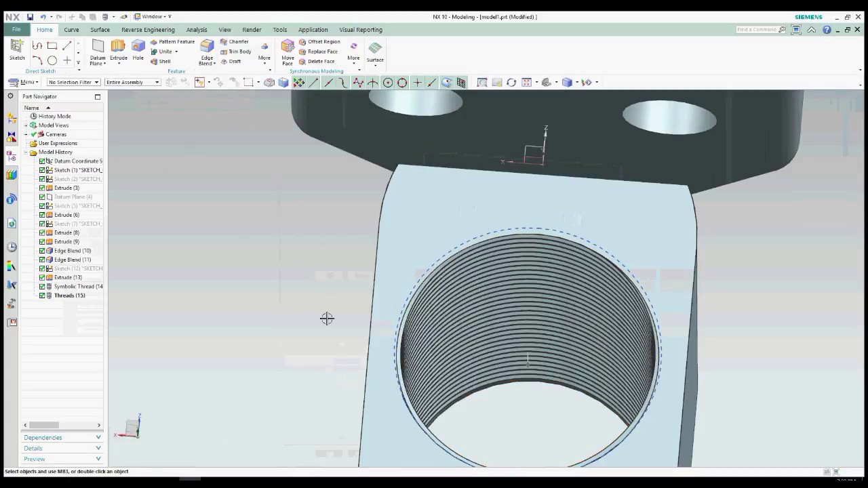Uncheck the Extrude (3) feature checkbox
The width and height of the screenshot is (868, 488).
(42, 188)
